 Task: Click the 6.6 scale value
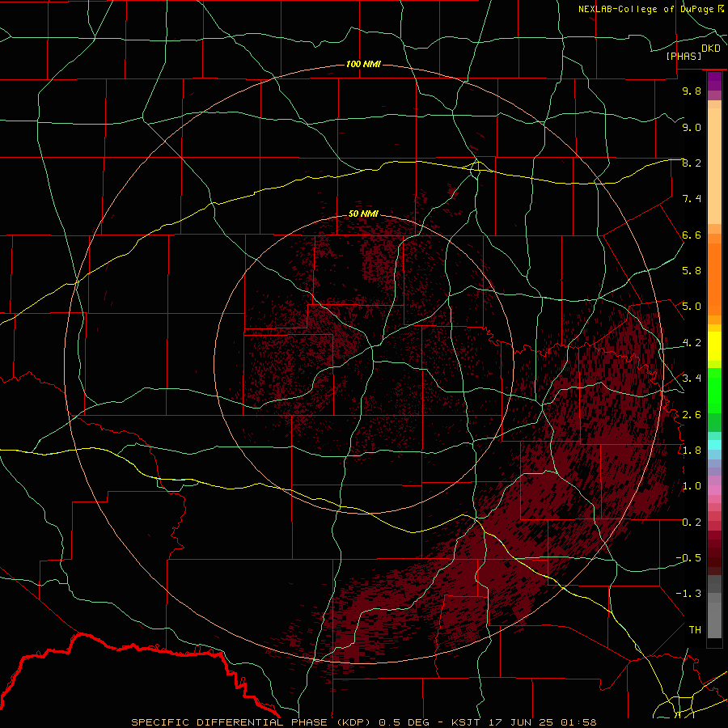click(692, 235)
